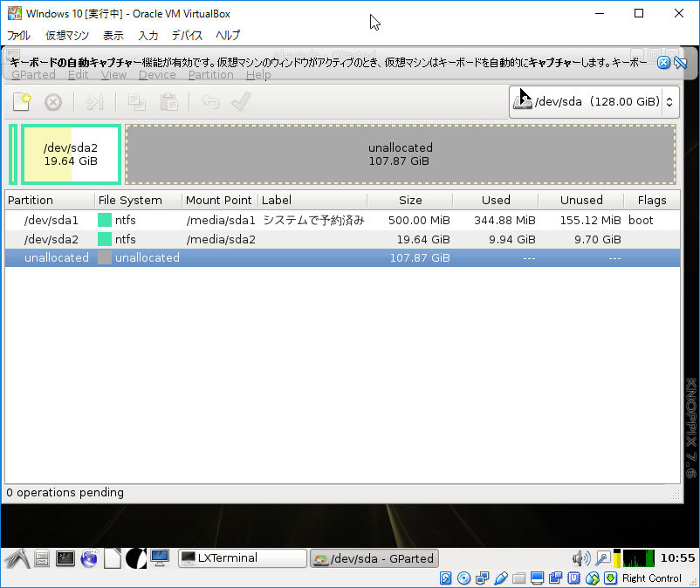The height and width of the screenshot is (588, 700).
Task: Open the Help menu in GParted
Action: 258,74
